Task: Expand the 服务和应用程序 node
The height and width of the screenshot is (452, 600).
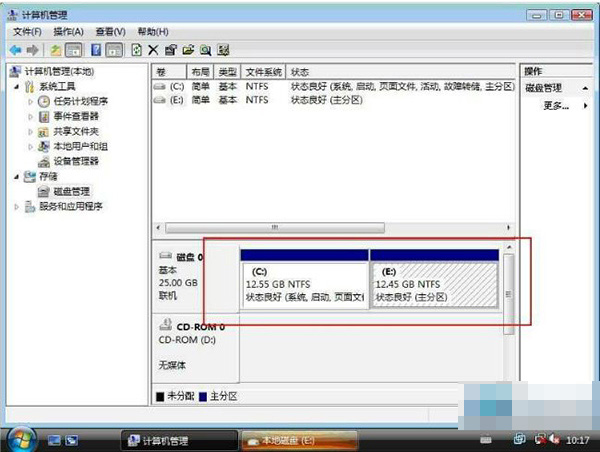Action: pos(15,207)
